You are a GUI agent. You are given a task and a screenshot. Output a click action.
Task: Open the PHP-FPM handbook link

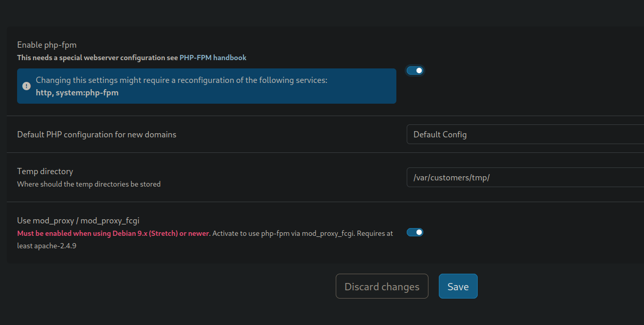(213, 58)
